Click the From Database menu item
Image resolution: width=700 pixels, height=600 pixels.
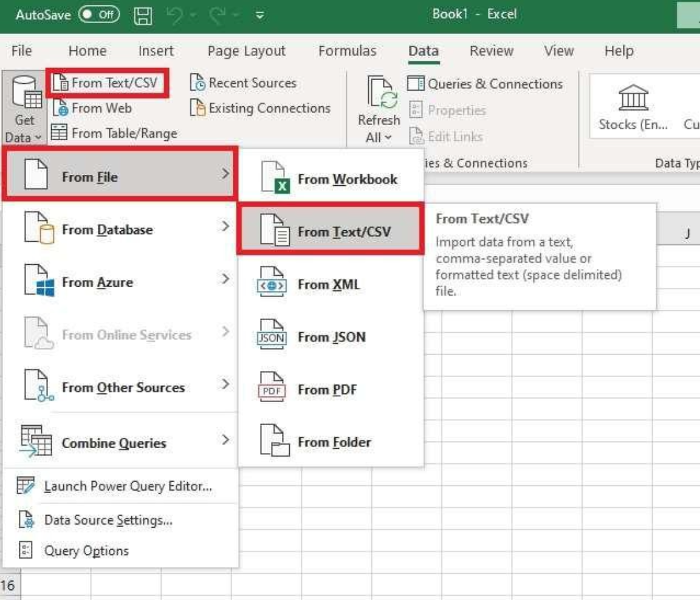(x=120, y=229)
